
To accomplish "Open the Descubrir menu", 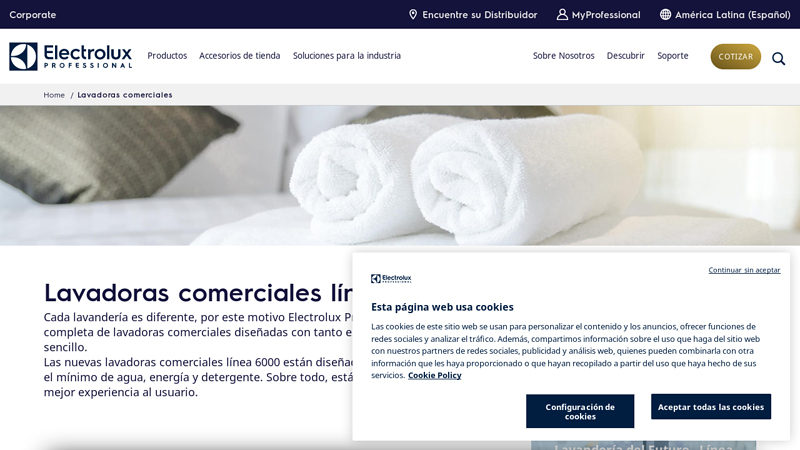I will click(x=626, y=56).
